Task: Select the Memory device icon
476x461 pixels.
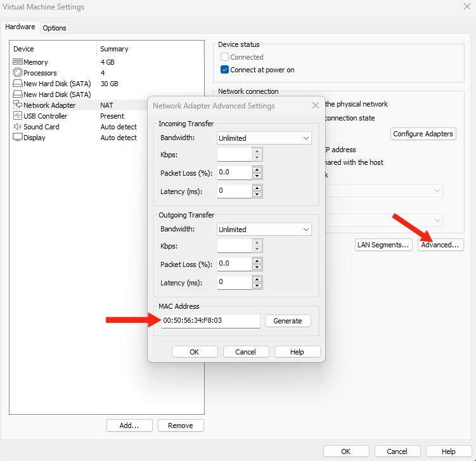Action: (18, 62)
